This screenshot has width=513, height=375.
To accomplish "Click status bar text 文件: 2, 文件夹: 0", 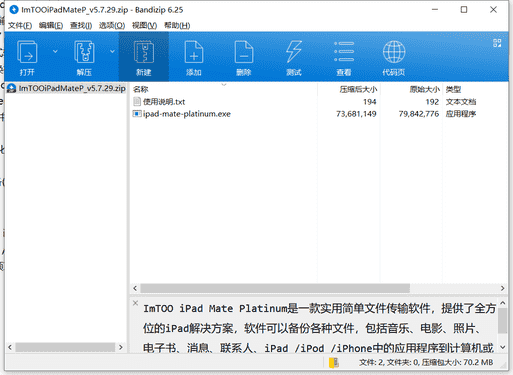I will 389,362.
